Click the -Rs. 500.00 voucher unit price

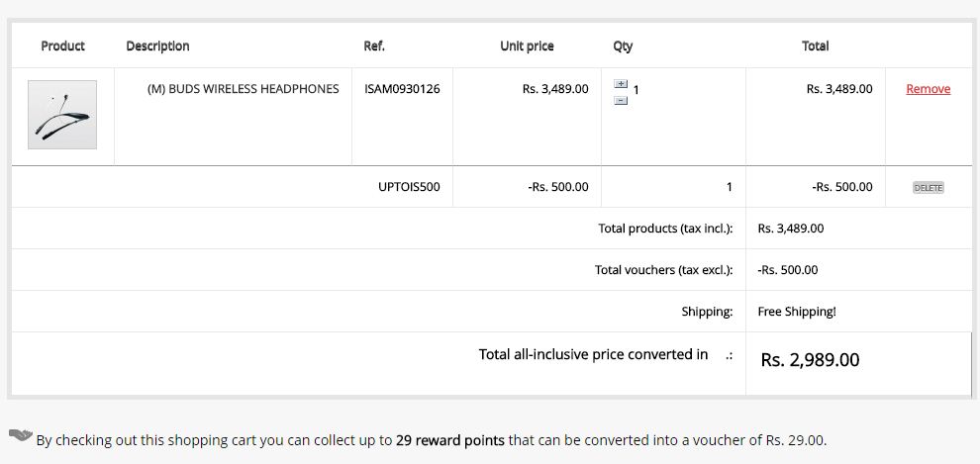(x=558, y=187)
